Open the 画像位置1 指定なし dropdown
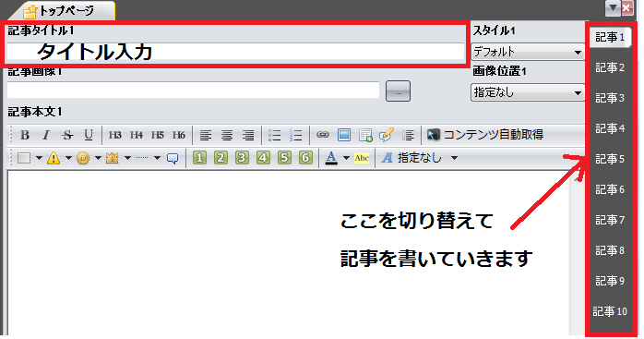 (x=528, y=92)
